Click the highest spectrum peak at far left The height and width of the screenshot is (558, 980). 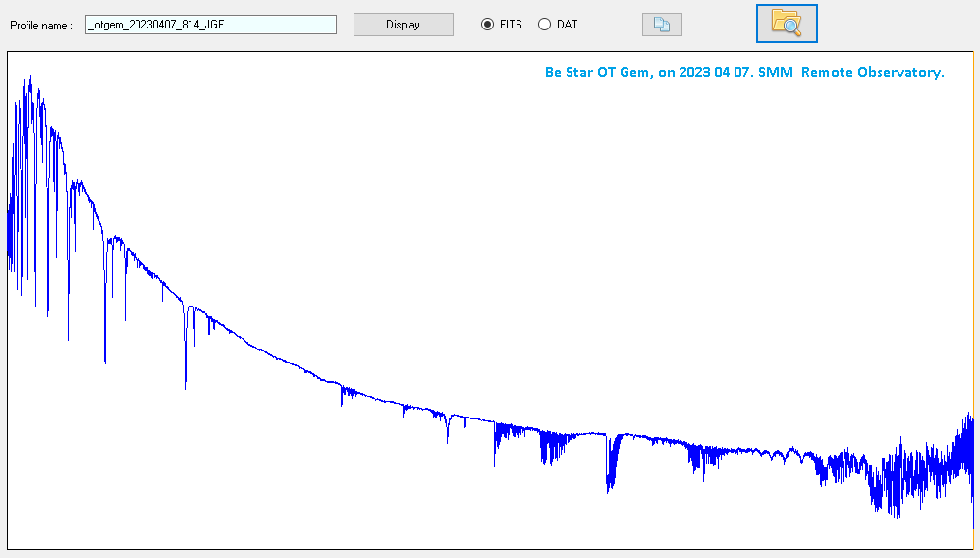point(29,79)
